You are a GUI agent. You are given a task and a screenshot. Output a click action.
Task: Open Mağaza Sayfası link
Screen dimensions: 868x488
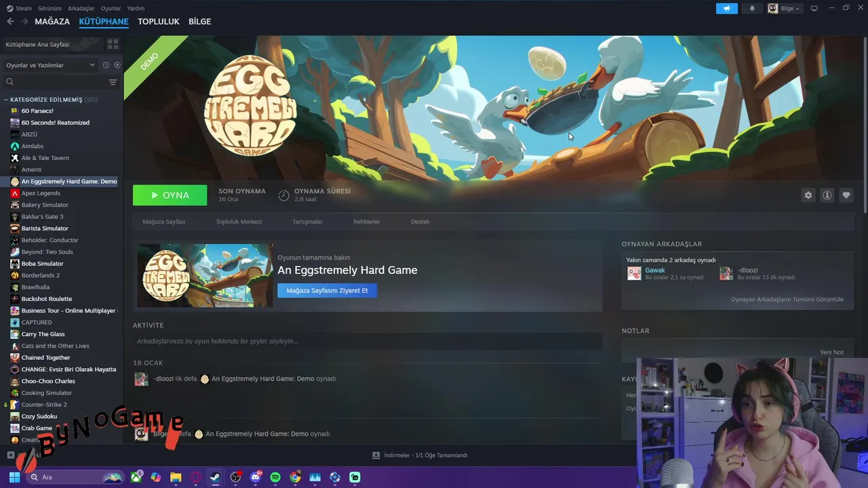(x=163, y=222)
